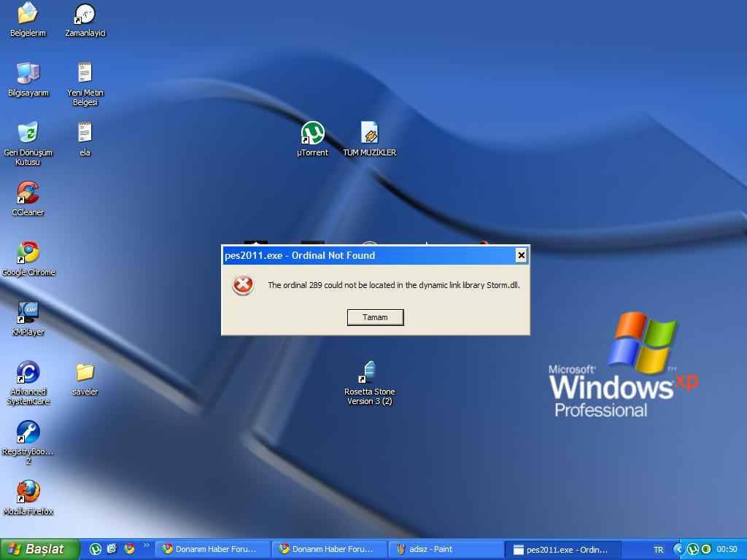The width and height of the screenshot is (747, 560).
Task: Switch to second Donanım Haber Forum taskbar button
Action: click(330, 549)
